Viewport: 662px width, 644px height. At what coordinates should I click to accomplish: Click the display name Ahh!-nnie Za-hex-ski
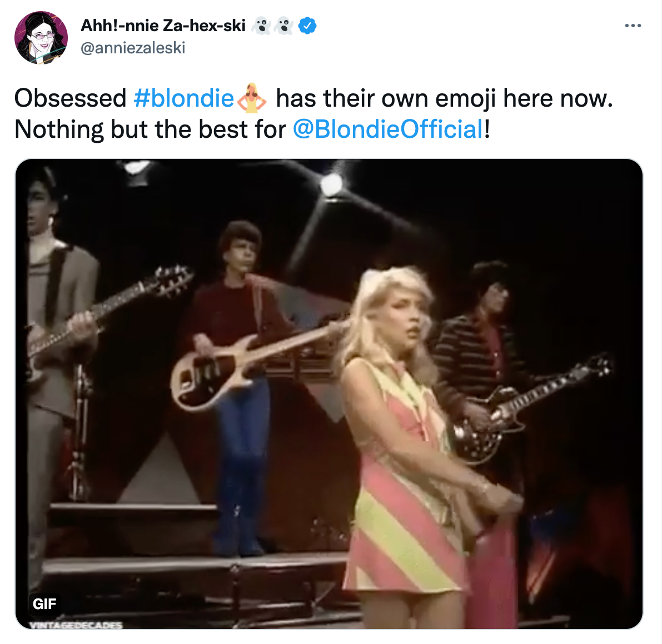coord(163,26)
